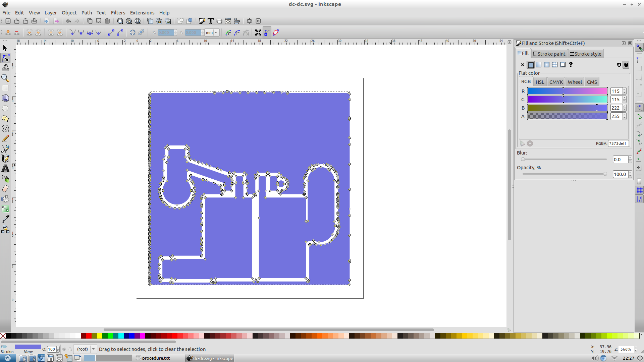Image resolution: width=644 pixels, height=362 pixels.
Task: Open the Path menu
Action: [87, 12]
